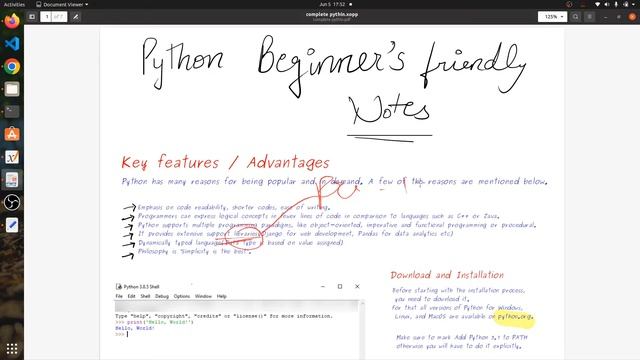Screen dimensions: 640x360
Task: Open the clock and calendar panel
Action: [332, 4]
